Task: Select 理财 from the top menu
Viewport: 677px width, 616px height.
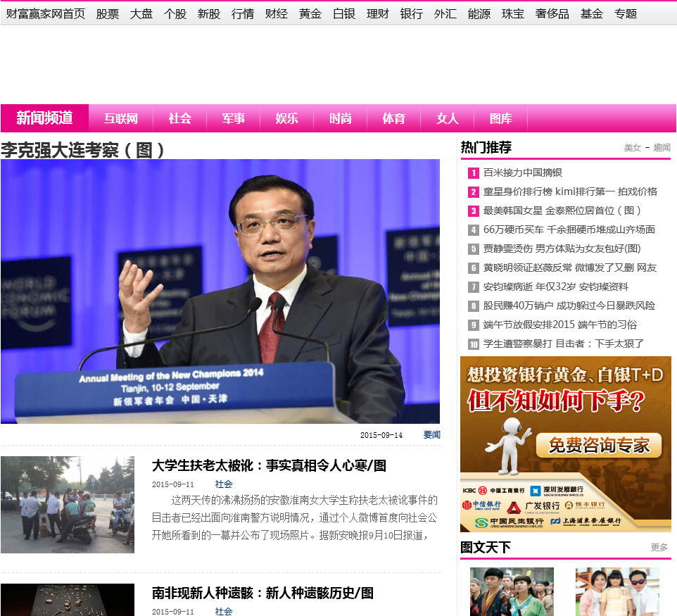Action: coord(377,14)
